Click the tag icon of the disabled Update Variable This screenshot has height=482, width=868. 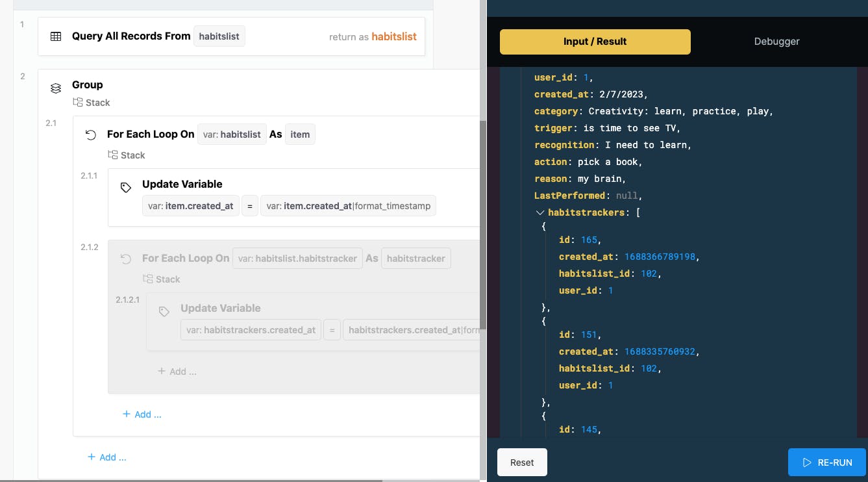point(164,311)
